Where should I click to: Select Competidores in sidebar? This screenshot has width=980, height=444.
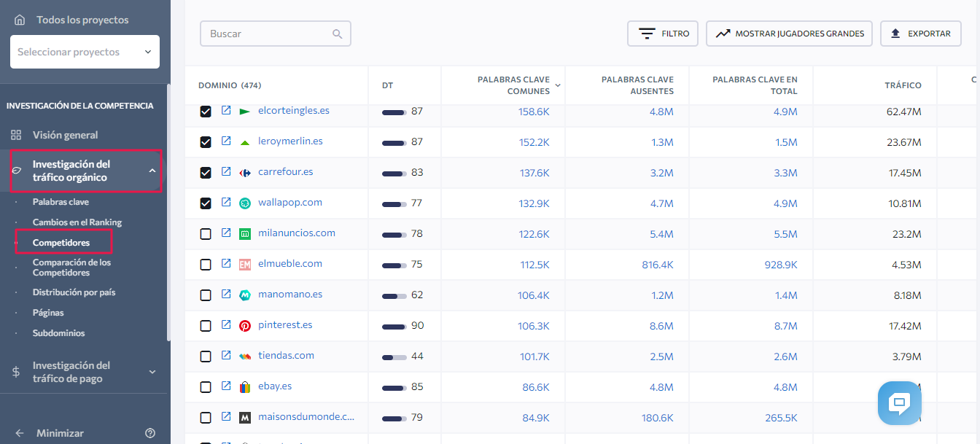click(61, 242)
